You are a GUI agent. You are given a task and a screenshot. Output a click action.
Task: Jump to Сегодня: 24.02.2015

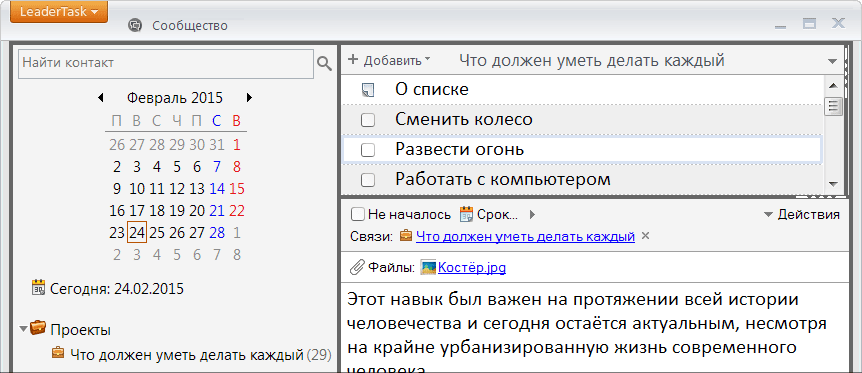(x=117, y=288)
